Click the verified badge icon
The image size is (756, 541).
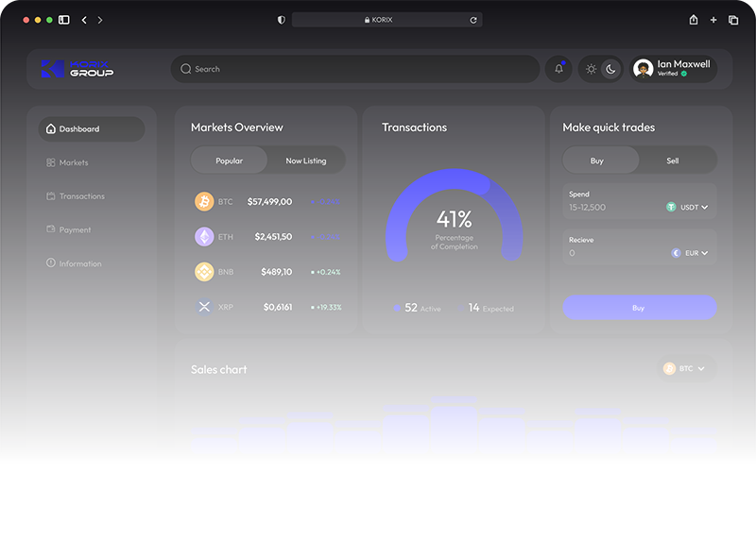coord(683,74)
